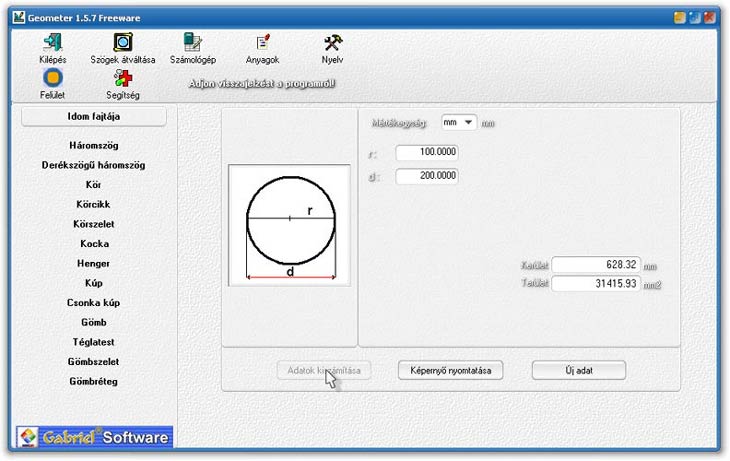730x461 pixels.
Task: Select Körcikk in the shape list
Action: [x=94, y=204]
